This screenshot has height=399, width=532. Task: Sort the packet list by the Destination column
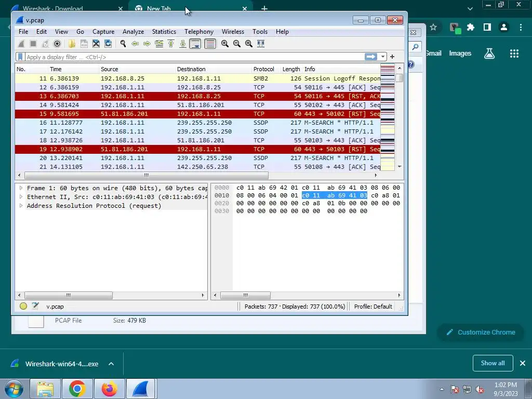point(213,69)
